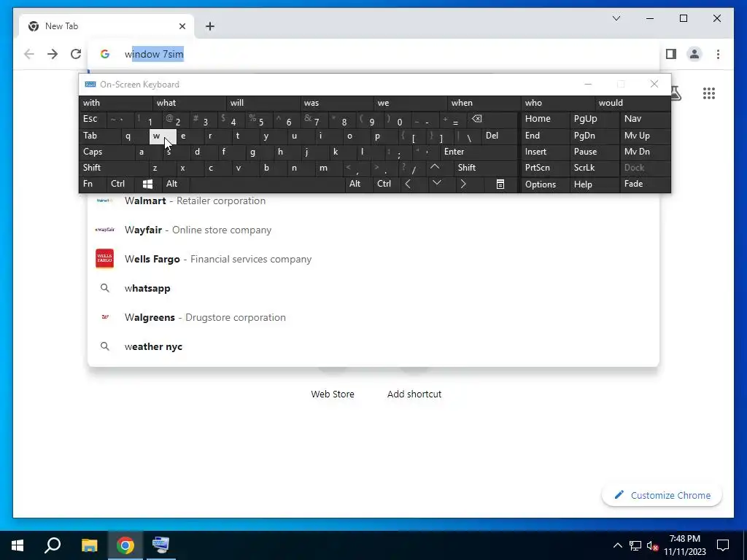Toggle the left Alt key

tap(176, 184)
